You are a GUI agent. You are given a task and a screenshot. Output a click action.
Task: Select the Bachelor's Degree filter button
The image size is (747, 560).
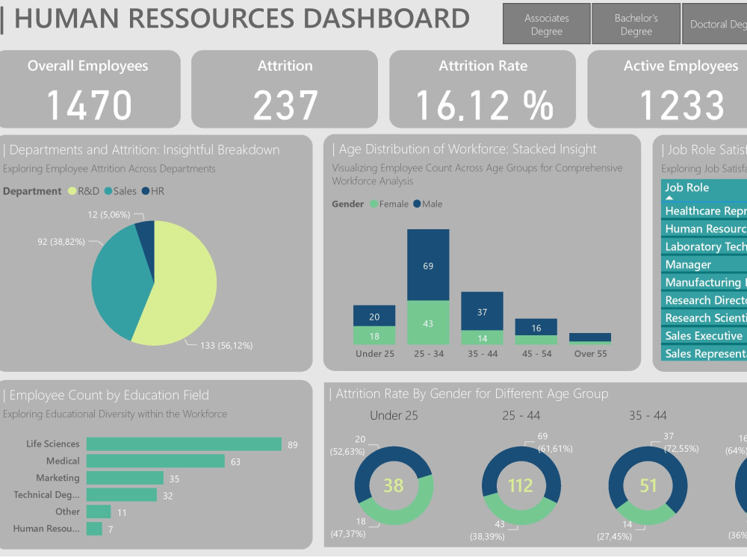(x=636, y=23)
